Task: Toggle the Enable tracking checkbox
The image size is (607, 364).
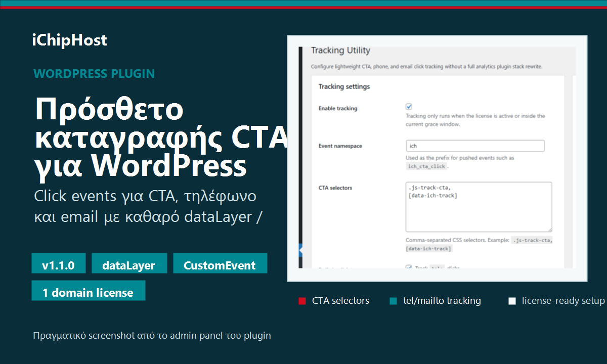Action: coord(409,107)
